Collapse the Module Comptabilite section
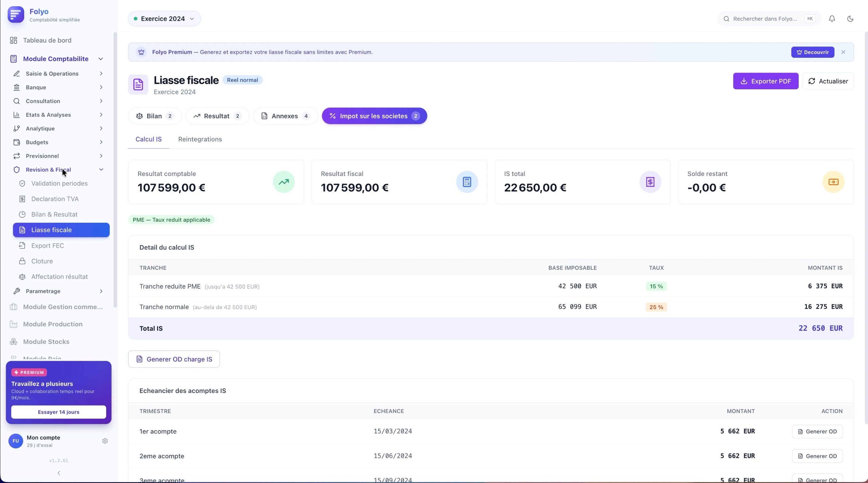The width and height of the screenshot is (868, 483). (101, 59)
